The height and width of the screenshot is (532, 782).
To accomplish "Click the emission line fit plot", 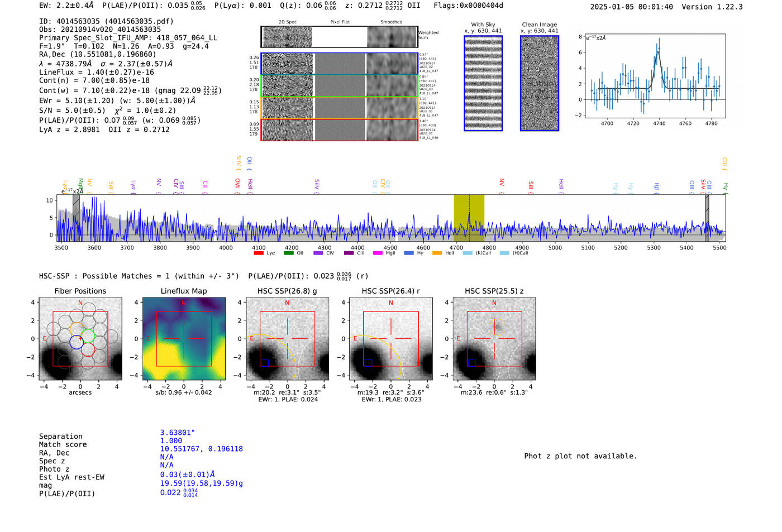I will (655, 76).
